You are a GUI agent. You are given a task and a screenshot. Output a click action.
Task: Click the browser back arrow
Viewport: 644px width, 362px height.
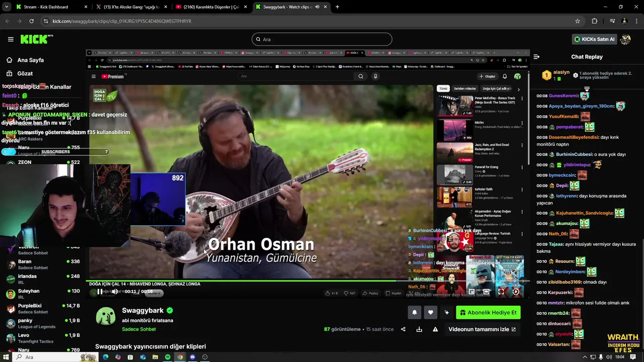(x=8, y=21)
